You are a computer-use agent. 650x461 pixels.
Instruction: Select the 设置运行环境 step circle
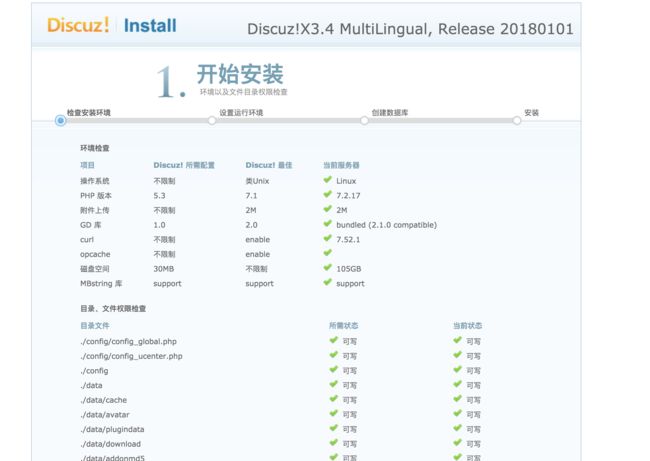coord(212,121)
